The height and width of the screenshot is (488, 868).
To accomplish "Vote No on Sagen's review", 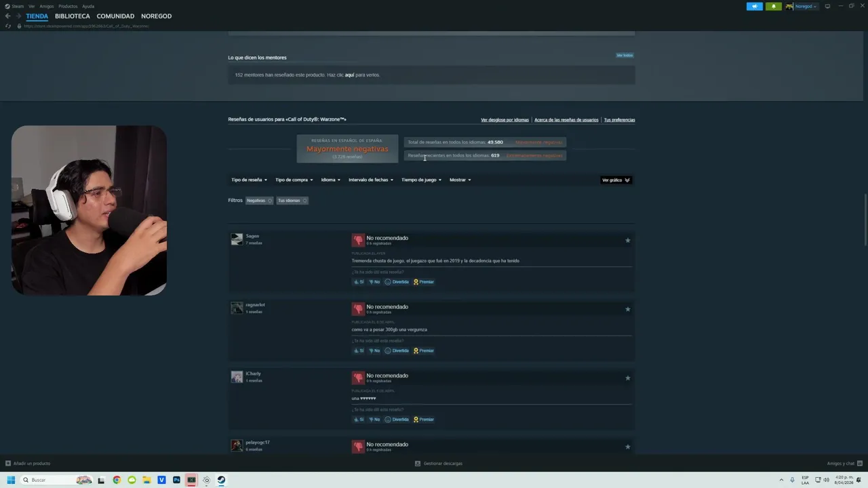I will click(x=374, y=282).
